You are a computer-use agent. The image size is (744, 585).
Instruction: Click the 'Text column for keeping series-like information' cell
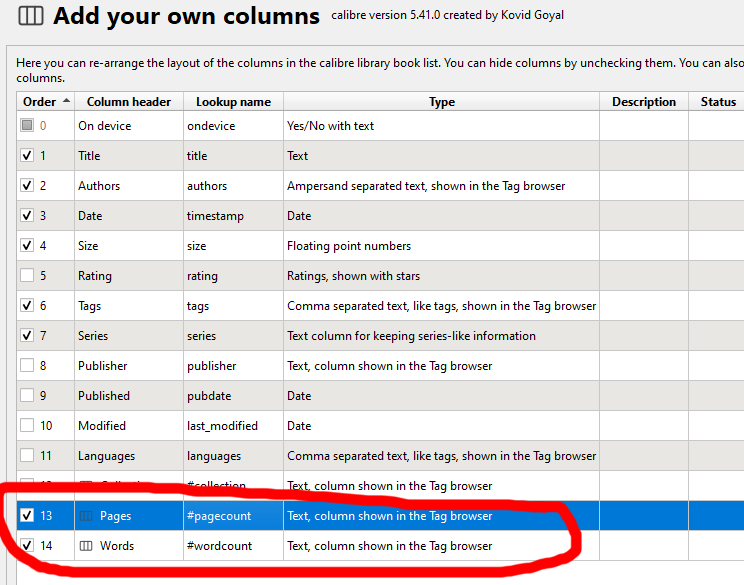(442, 335)
